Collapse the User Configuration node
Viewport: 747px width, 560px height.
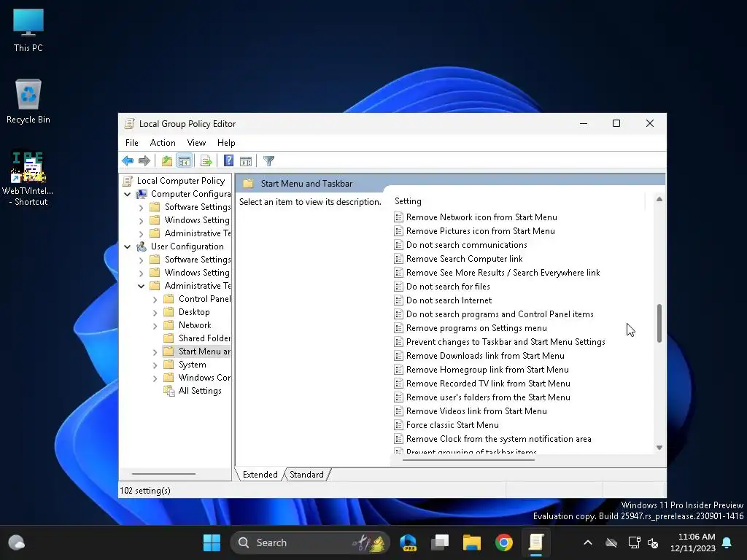(127, 246)
